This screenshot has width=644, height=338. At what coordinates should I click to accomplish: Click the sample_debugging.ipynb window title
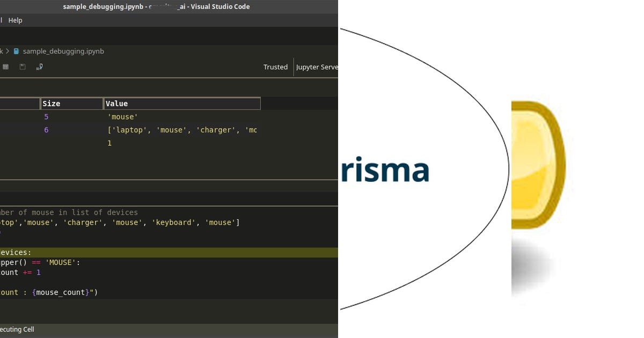click(157, 6)
